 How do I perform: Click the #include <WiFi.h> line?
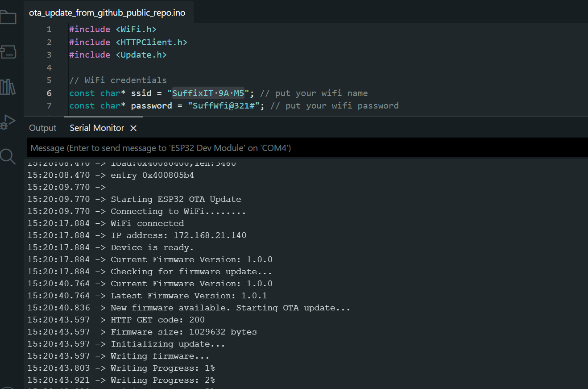113,29
